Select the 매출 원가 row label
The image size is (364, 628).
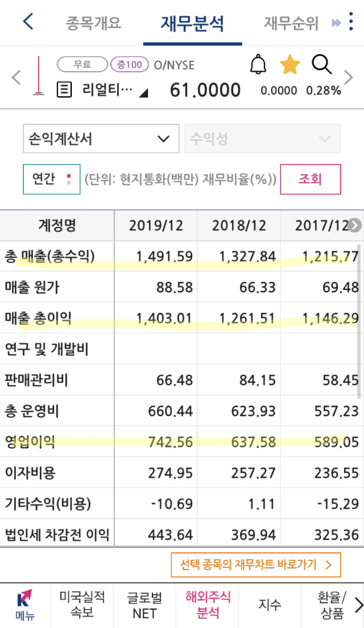(x=32, y=287)
